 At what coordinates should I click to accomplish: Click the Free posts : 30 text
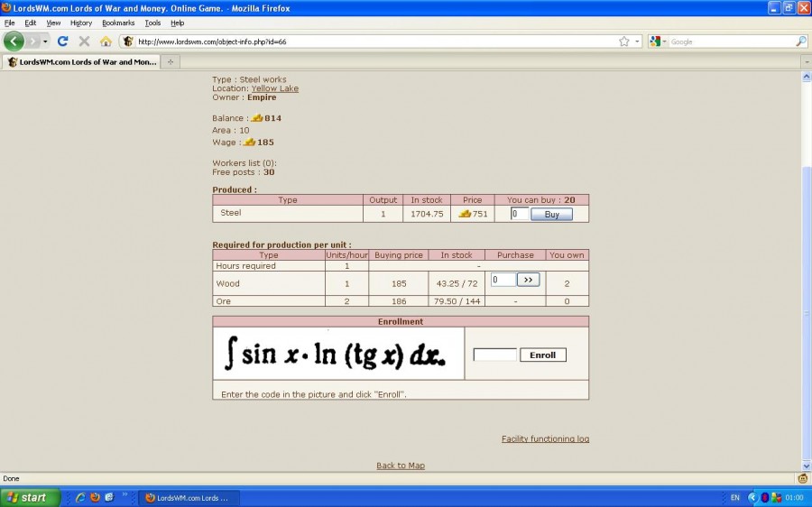[244, 172]
